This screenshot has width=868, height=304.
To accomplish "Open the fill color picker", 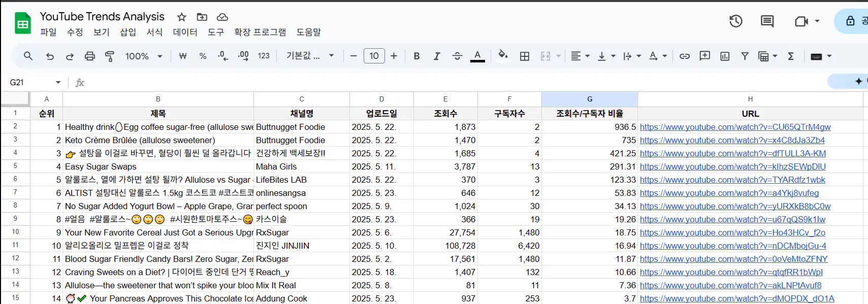I will click(503, 55).
